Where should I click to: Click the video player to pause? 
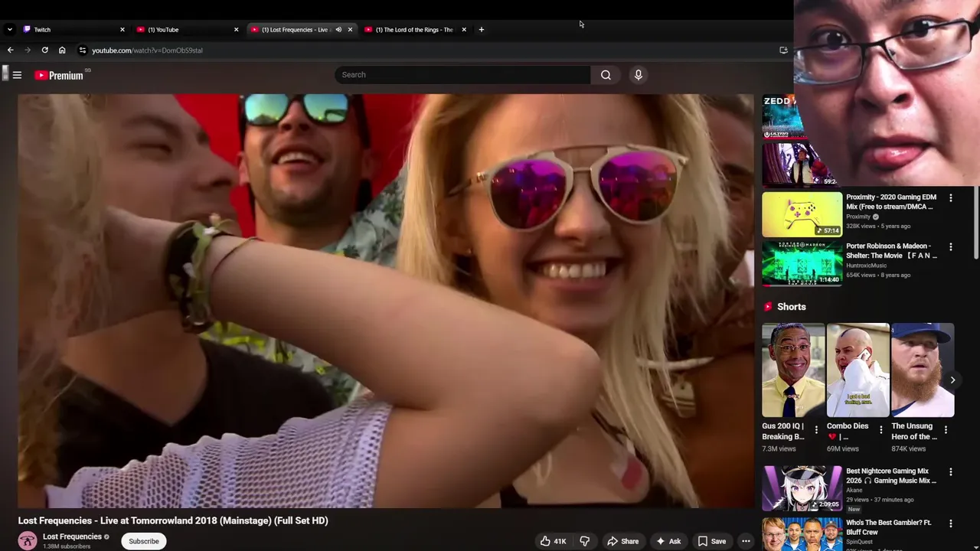coord(386,301)
